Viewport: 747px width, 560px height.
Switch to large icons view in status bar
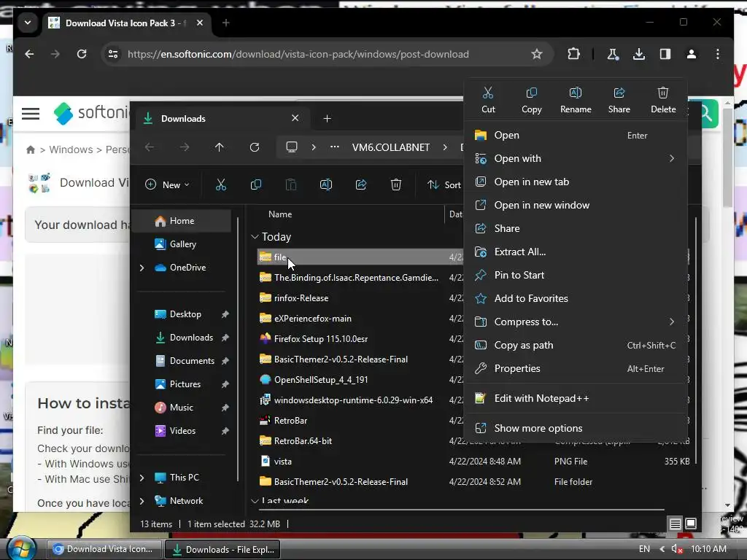click(691, 524)
